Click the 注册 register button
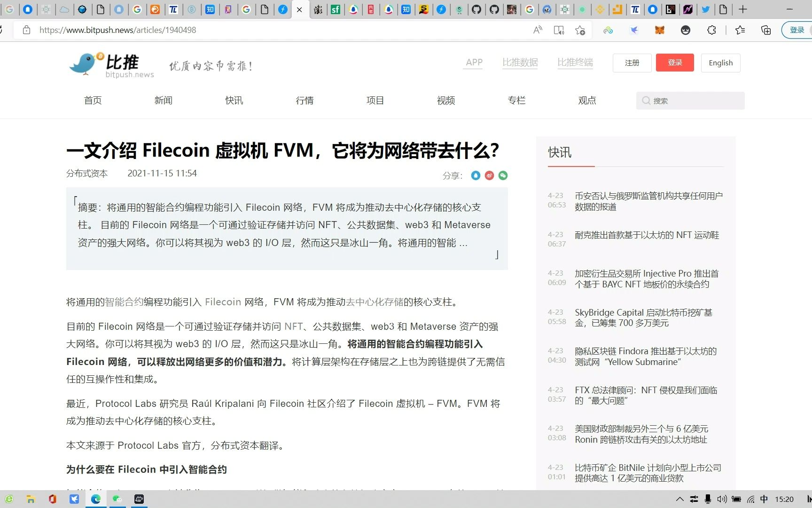812x508 pixels. tap(632, 63)
